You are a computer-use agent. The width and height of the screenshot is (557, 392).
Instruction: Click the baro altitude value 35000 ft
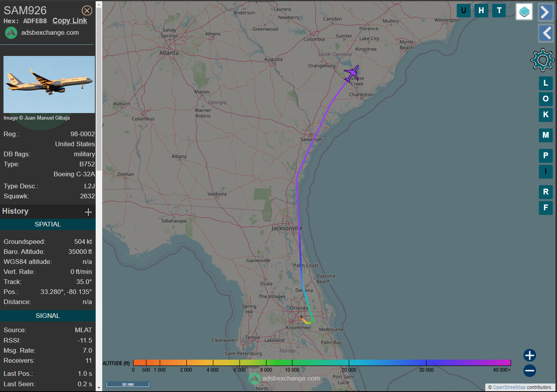click(80, 252)
